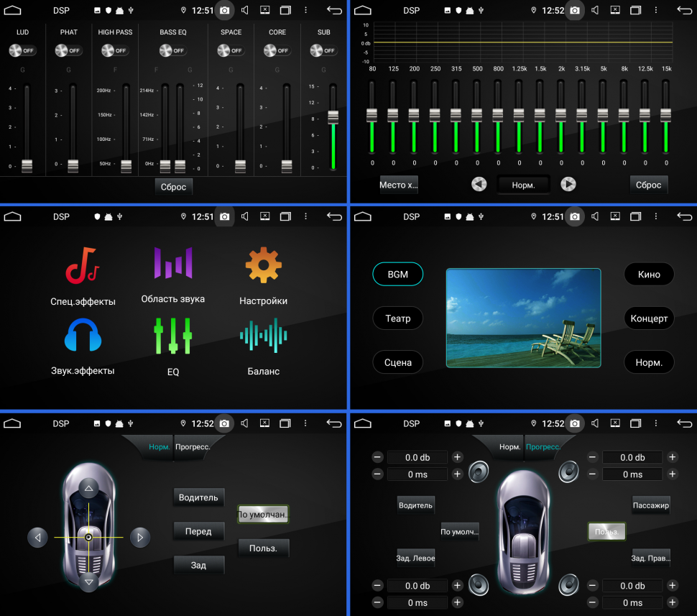Open the Настройки gear icon
697x616 pixels.
tap(263, 265)
